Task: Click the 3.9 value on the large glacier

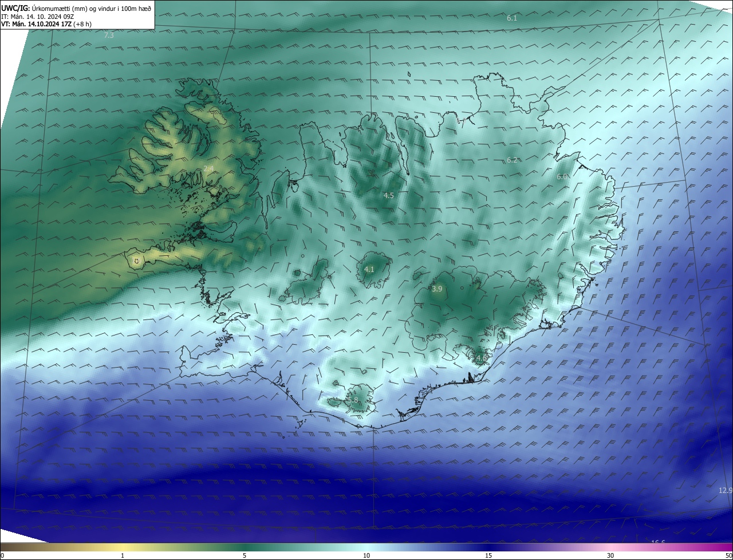Action: point(437,289)
